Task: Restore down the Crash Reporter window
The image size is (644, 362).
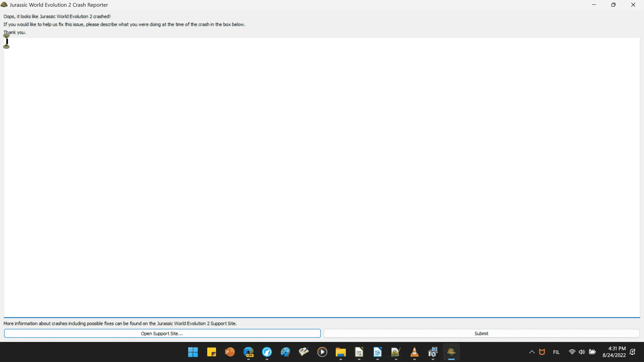Action: click(x=613, y=5)
